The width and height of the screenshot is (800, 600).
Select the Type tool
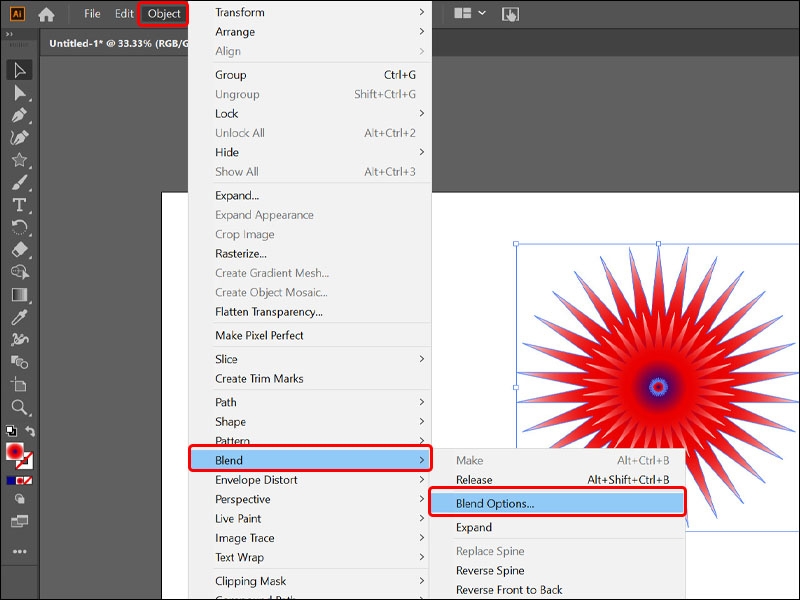point(19,205)
